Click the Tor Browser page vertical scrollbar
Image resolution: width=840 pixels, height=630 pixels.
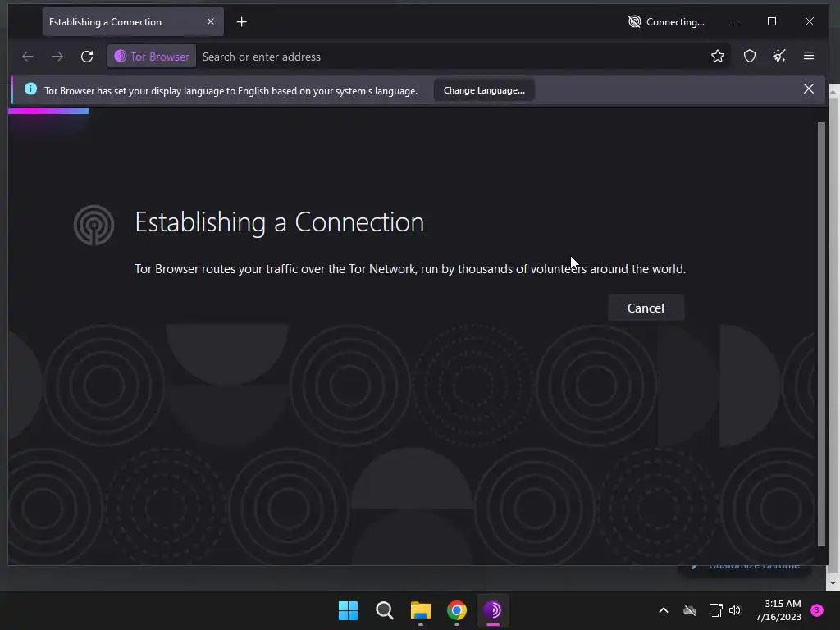(x=822, y=335)
